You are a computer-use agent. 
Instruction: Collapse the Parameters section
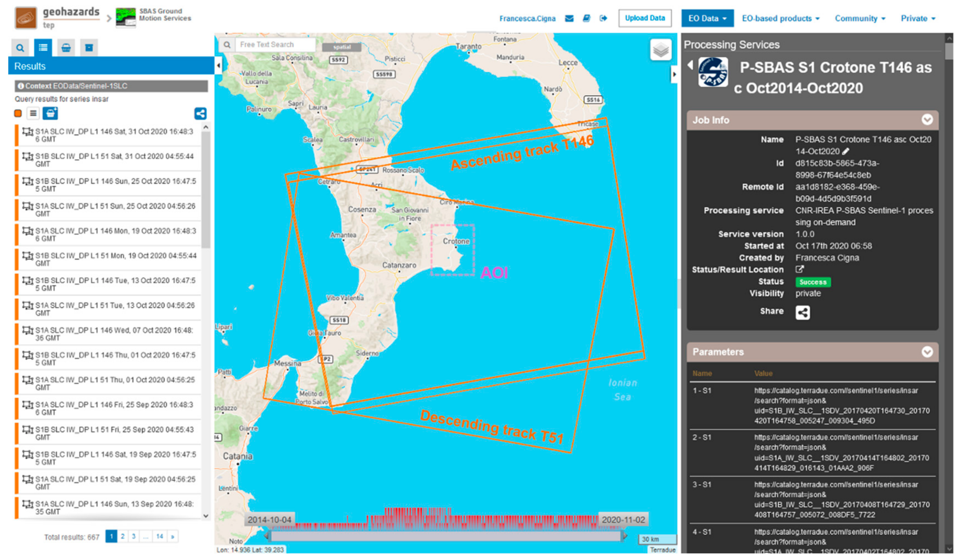927,352
